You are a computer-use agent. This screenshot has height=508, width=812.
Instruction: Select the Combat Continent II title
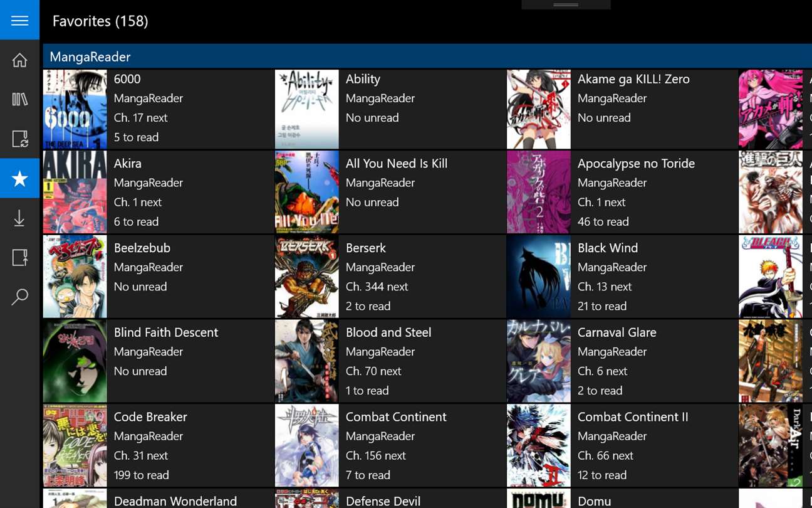[x=633, y=416]
